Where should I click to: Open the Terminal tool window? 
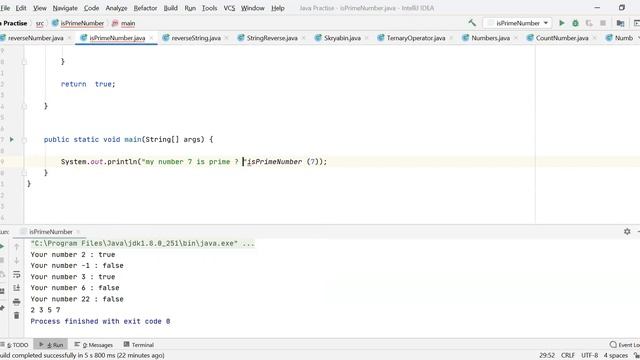(x=139, y=345)
